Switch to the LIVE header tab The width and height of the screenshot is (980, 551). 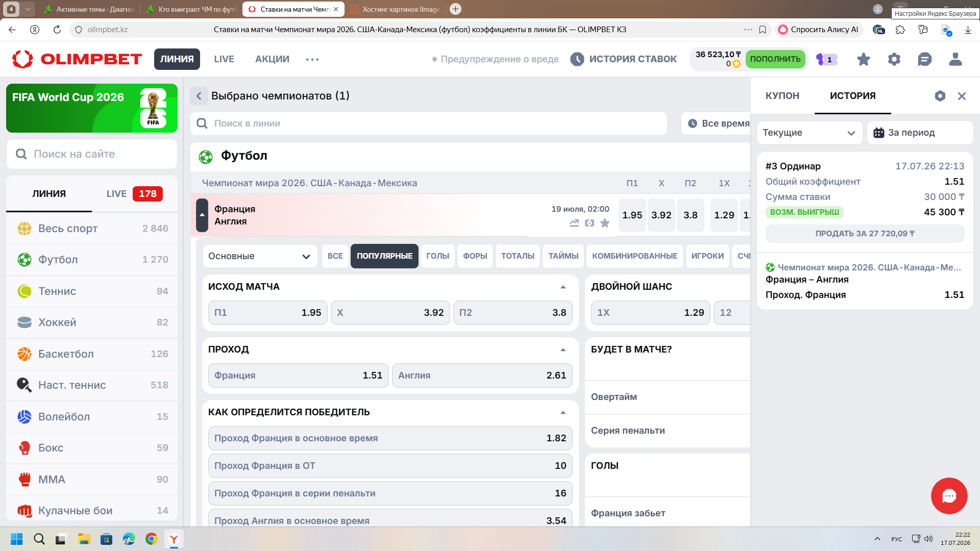pos(224,59)
